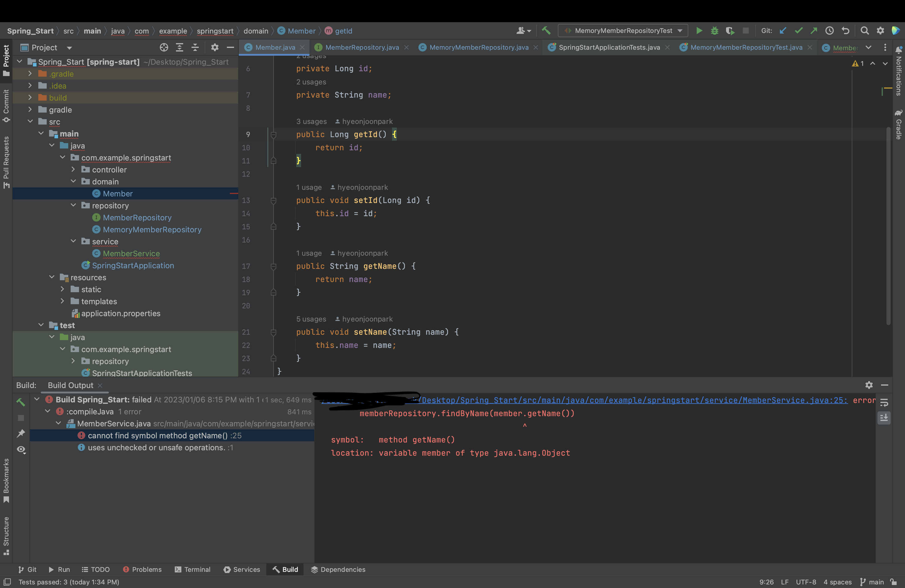Toggle soft-wrap in build output
Viewport: 905px width, 588px height.
[884, 403]
